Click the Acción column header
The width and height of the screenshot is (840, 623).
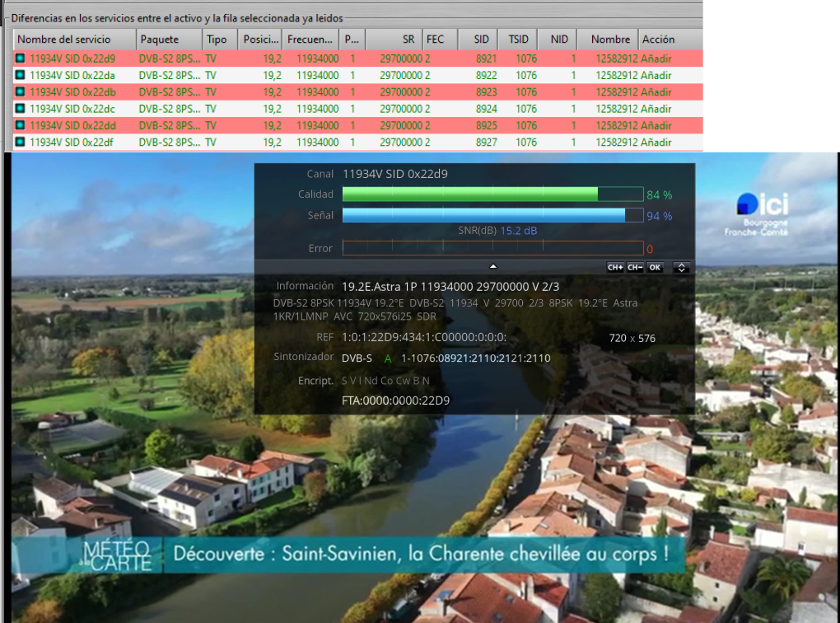[x=670, y=39]
